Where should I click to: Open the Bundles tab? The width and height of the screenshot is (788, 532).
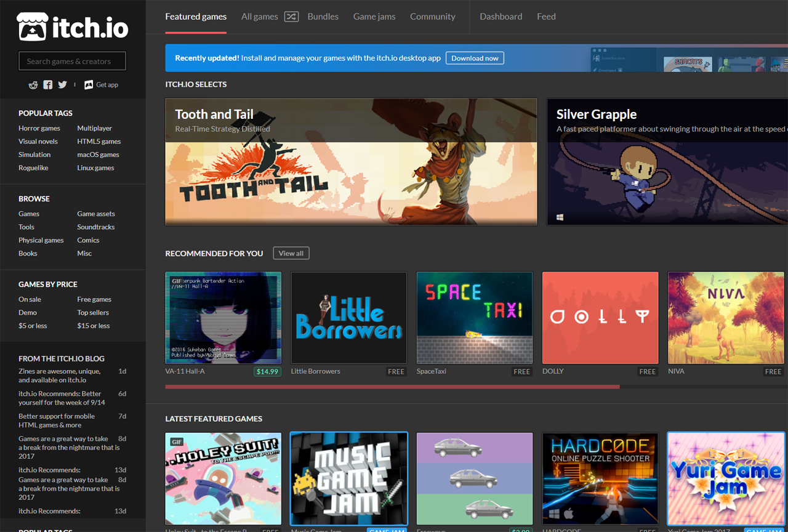pyautogui.click(x=323, y=17)
